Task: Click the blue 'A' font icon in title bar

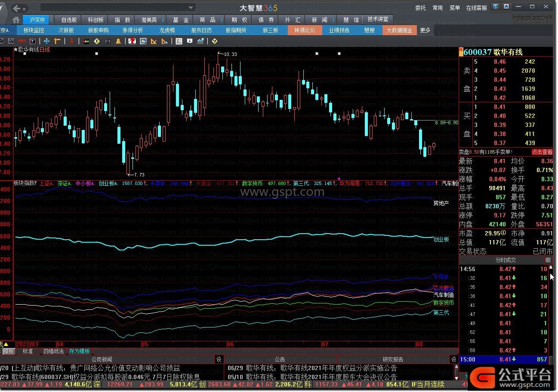Action: pyautogui.click(x=507, y=6)
